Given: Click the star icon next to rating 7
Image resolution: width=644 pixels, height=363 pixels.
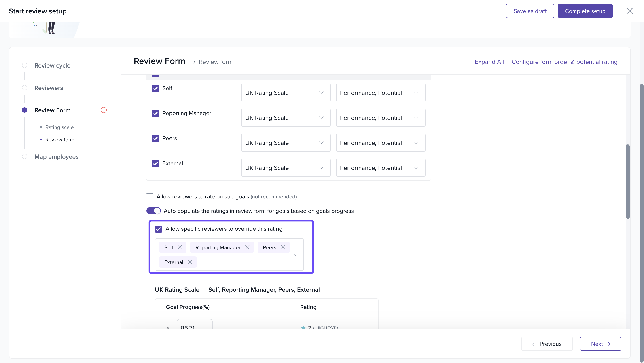Looking at the screenshot, I should [303, 327].
